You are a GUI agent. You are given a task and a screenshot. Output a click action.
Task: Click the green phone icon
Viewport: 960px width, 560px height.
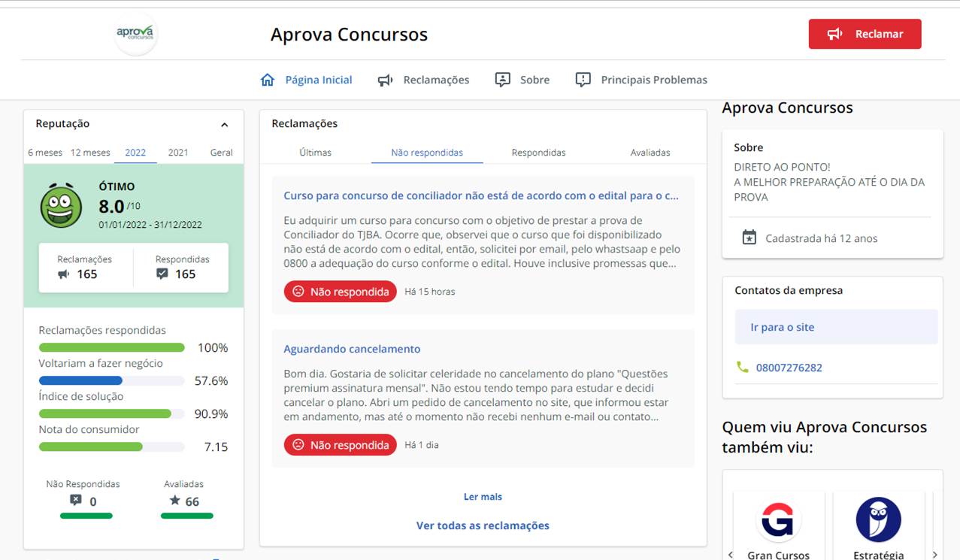point(743,368)
